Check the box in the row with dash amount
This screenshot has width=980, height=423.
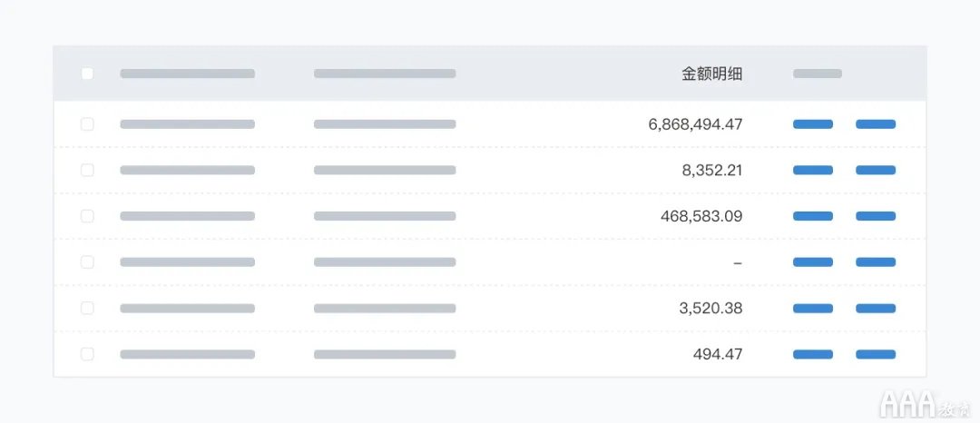87,261
